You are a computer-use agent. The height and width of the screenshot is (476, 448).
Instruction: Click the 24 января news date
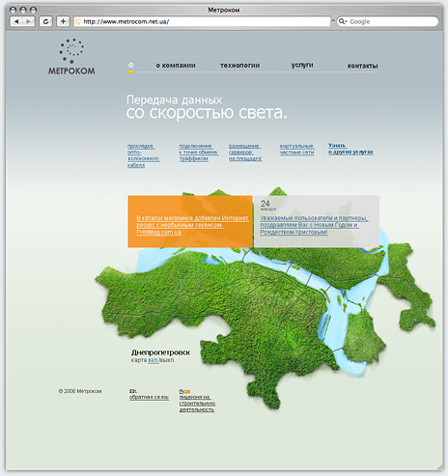point(267,206)
